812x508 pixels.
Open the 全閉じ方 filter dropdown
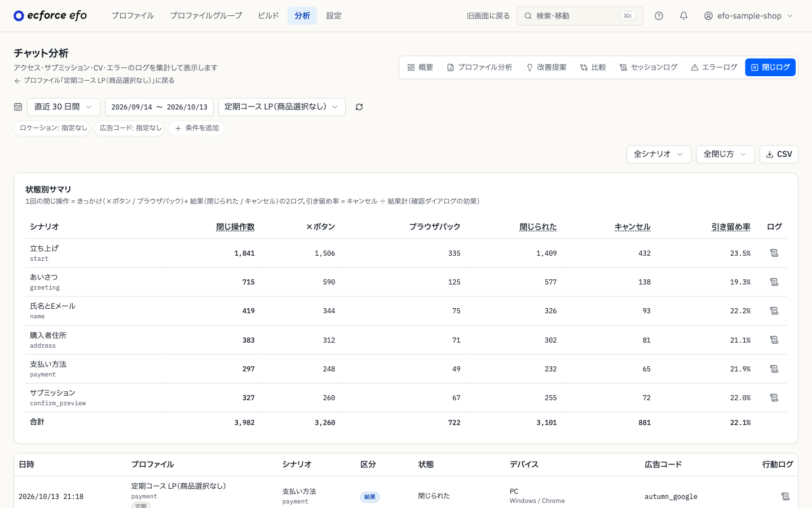tap(725, 154)
